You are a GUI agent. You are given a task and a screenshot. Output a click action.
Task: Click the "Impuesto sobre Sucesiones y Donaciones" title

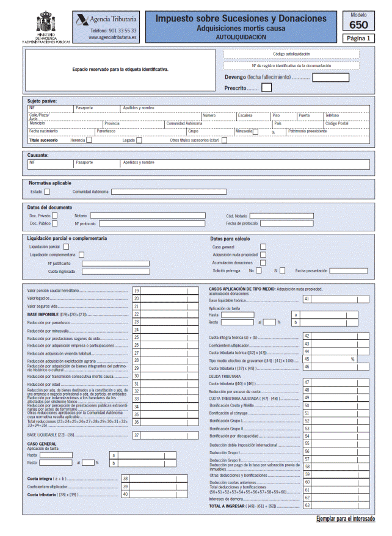[241, 18]
